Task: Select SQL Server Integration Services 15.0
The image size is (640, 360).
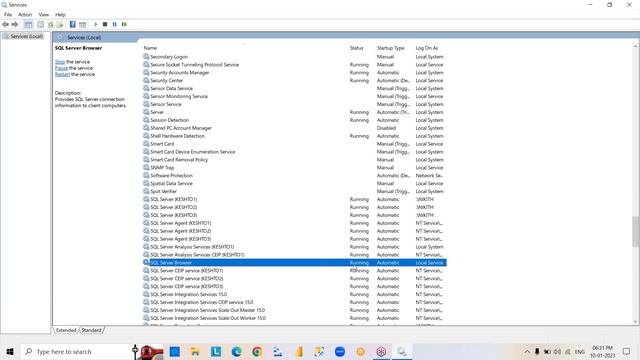Action: (294, 294)
